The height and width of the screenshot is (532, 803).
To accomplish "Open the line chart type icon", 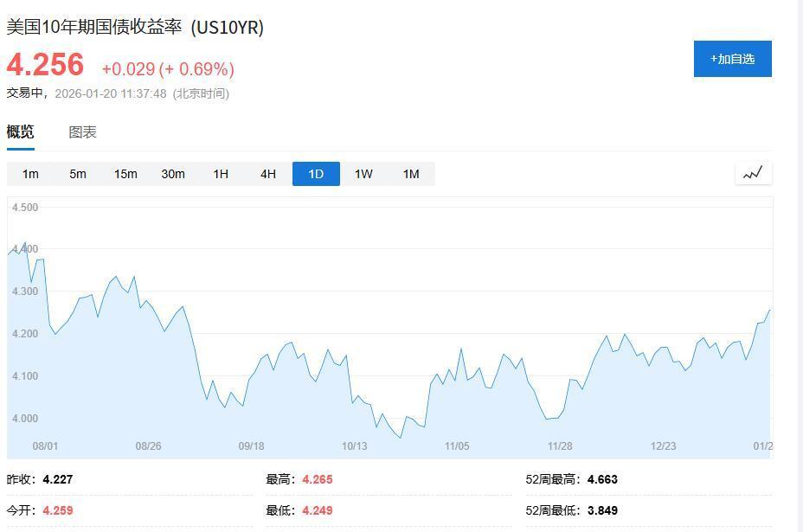I will point(753,173).
